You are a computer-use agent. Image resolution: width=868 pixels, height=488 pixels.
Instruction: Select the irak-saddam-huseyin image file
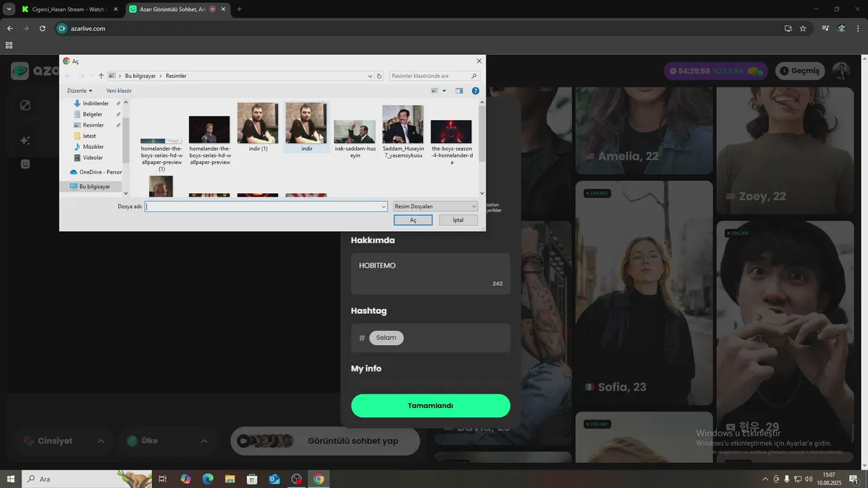(355, 139)
